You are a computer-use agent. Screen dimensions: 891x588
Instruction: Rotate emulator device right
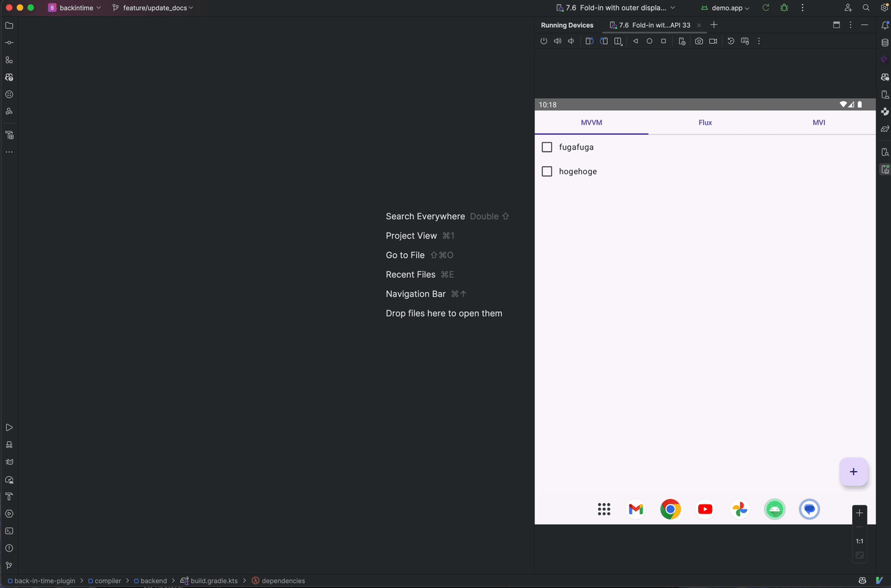pos(604,41)
